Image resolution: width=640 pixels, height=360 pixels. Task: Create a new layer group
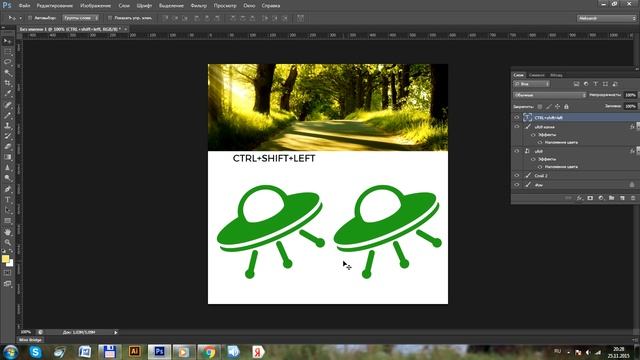[x=611, y=198]
